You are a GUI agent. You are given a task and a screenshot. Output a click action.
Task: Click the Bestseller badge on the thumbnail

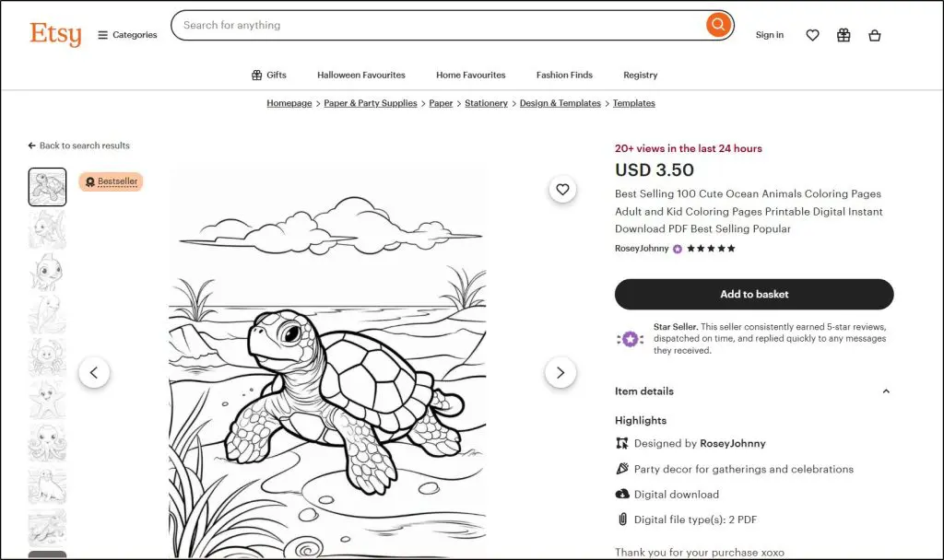111,181
